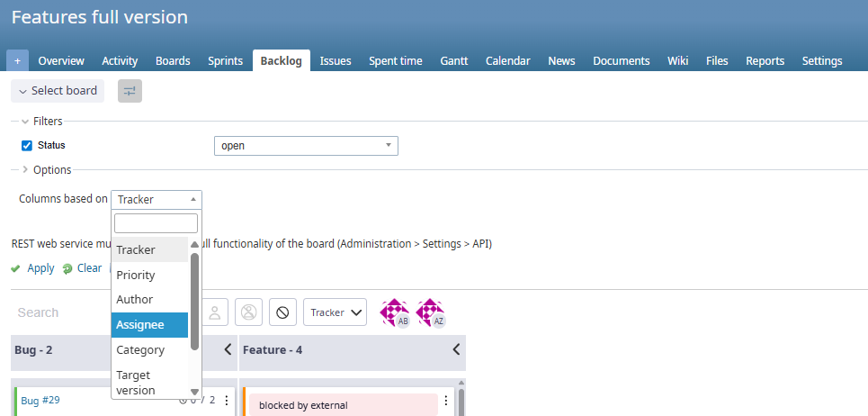Uncheck the Status filter checkbox
Viewport: 868px width, 416px height.
click(x=27, y=145)
